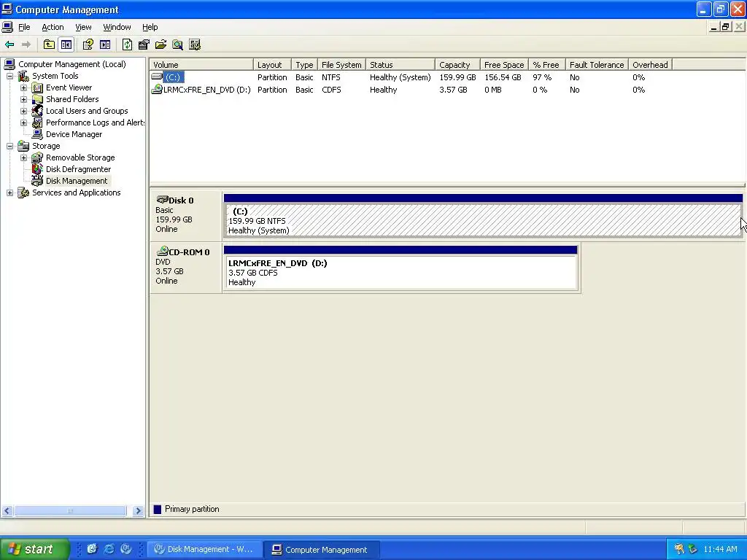Open the toolbar Help icon with question mark
747x560 pixels.
pyautogui.click(x=88, y=44)
